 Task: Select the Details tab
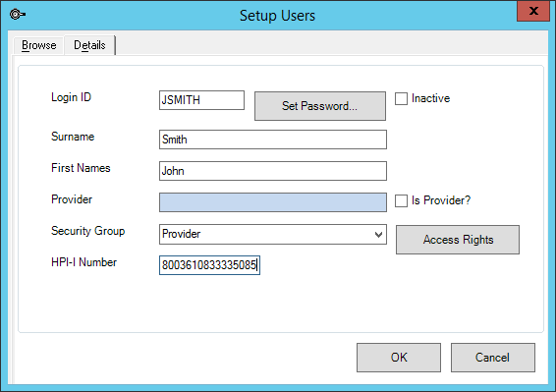coord(89,45)
